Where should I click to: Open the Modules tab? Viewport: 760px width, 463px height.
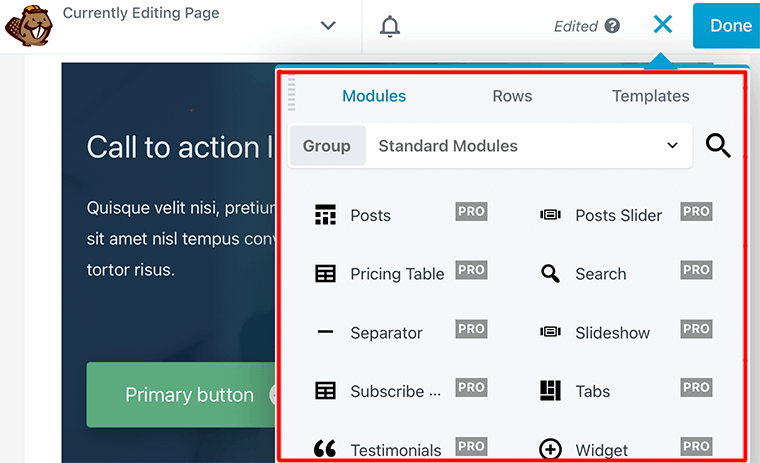click(x=374, y=96)
